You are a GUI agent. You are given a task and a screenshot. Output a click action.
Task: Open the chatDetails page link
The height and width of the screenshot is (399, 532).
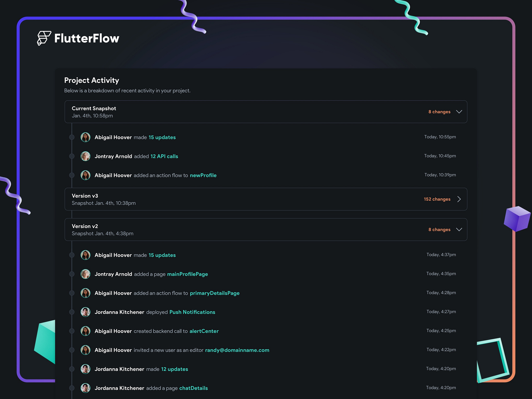coord(193,388)
